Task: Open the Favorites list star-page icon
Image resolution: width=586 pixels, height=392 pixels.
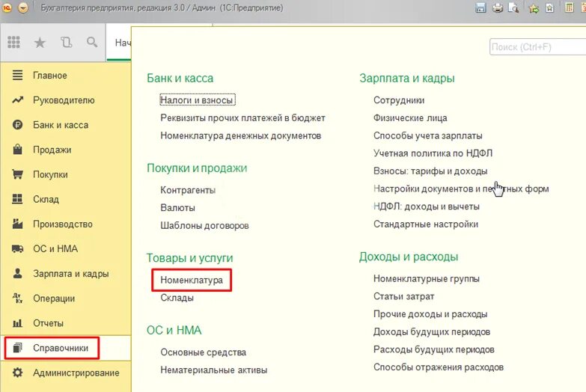Action: pyautogui.click(x=550, y=7)
